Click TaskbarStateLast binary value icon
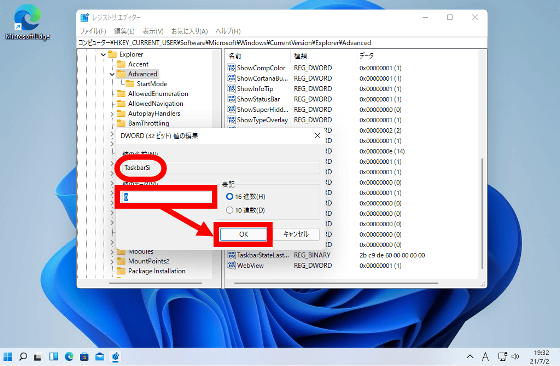 tap(231, 255)
